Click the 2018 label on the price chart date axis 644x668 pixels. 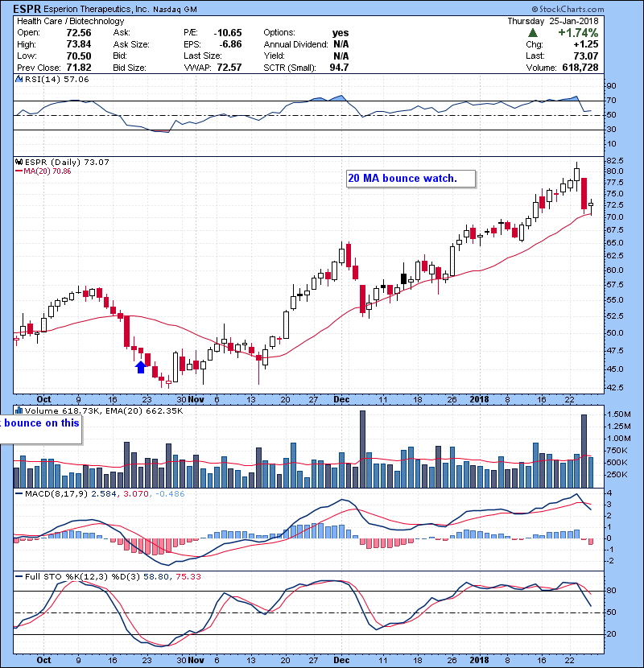(479, 399)
